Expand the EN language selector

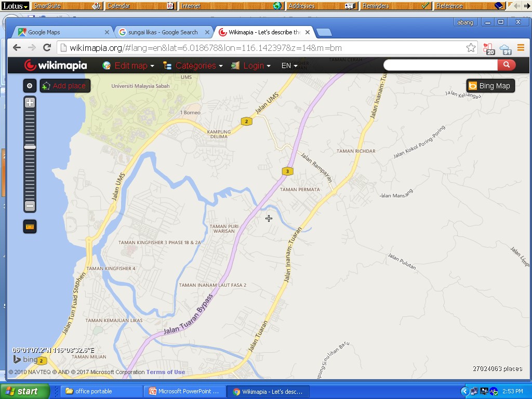289,66
